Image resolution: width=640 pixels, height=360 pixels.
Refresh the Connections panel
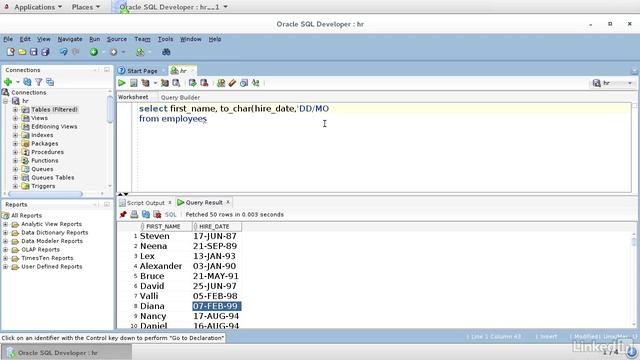[x=27, y=82]
